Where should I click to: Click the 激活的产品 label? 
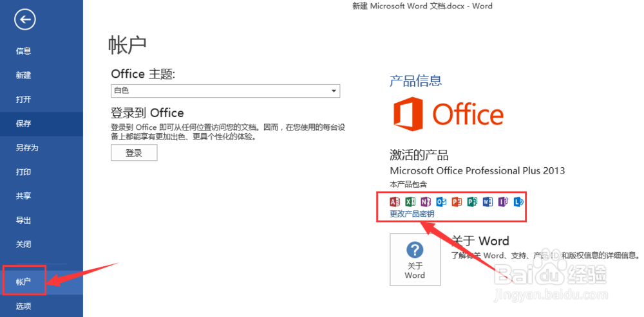419,155
